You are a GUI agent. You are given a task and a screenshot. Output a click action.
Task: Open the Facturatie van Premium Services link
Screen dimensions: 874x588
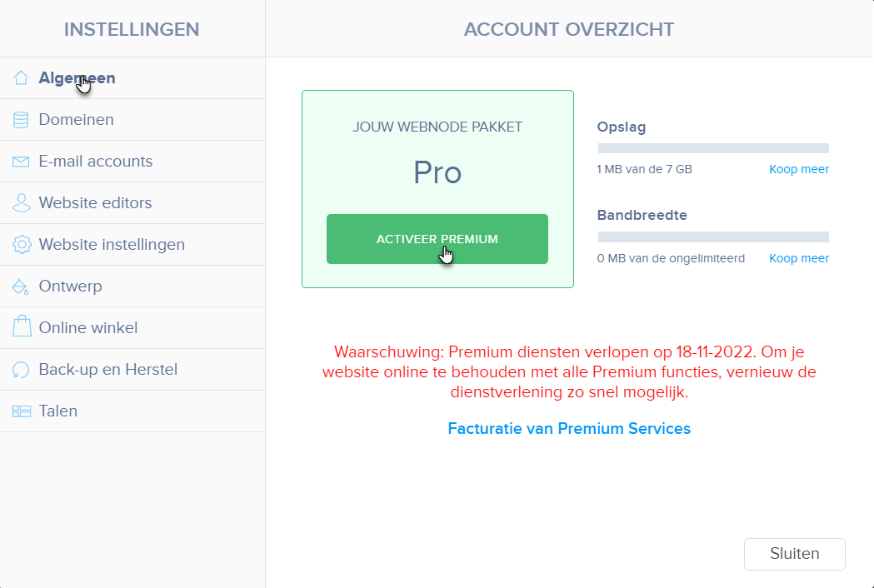coord(569,429)
